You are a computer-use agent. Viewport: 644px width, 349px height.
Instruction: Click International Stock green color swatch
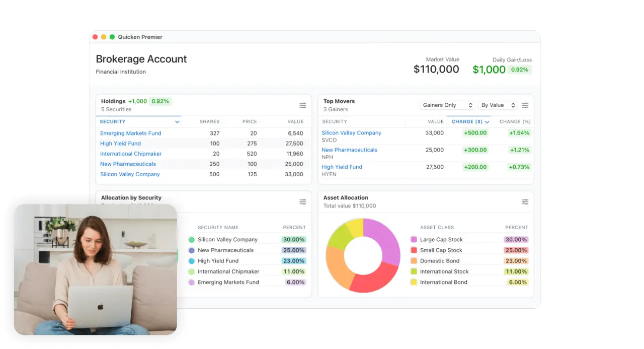tap(414, 271)
